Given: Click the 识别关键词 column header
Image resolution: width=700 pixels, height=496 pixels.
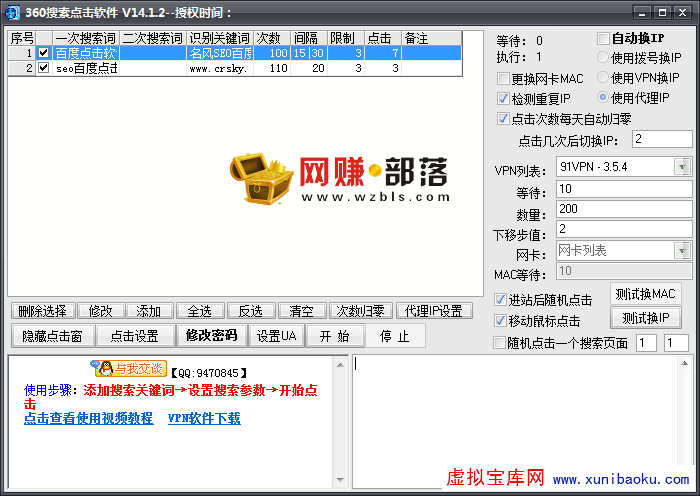Looking at the screenshot, I should point(220,38).
